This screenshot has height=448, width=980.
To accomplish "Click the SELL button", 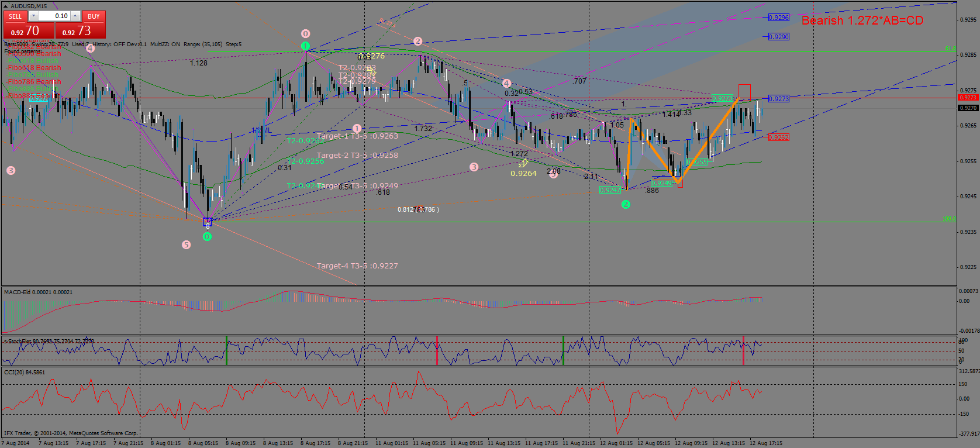I will click(15, 16).
